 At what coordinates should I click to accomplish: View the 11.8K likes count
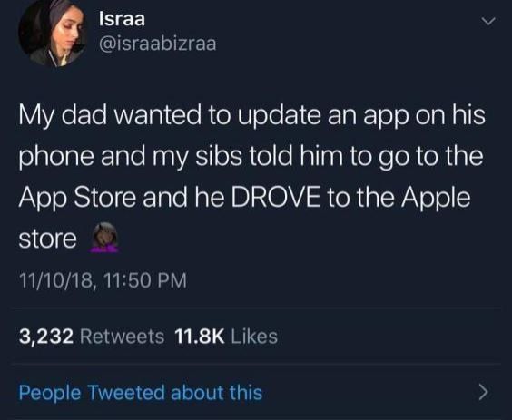click(200, 337)
